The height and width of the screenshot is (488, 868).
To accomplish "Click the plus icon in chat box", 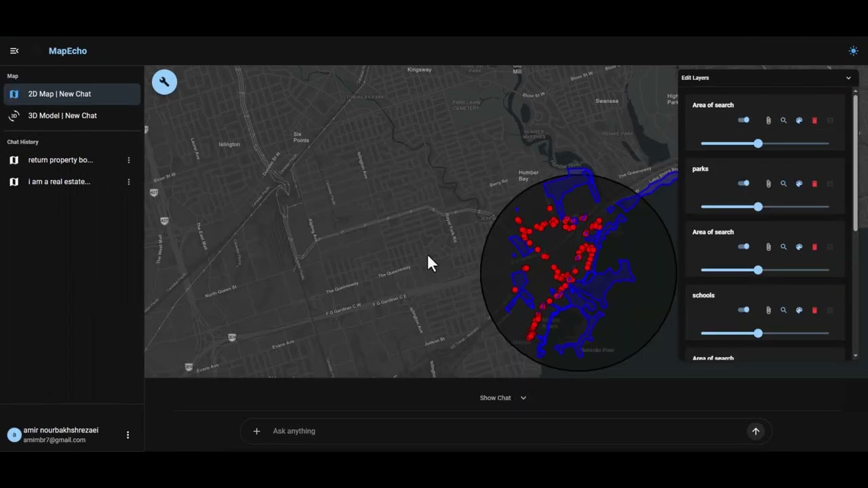I will coord(256,431).
